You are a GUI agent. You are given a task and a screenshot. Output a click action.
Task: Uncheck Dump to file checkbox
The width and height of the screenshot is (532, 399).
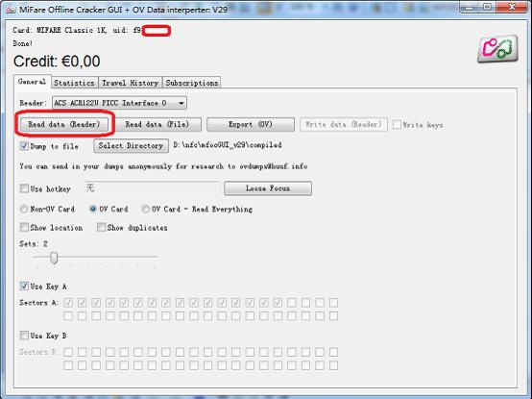(24, 146)
